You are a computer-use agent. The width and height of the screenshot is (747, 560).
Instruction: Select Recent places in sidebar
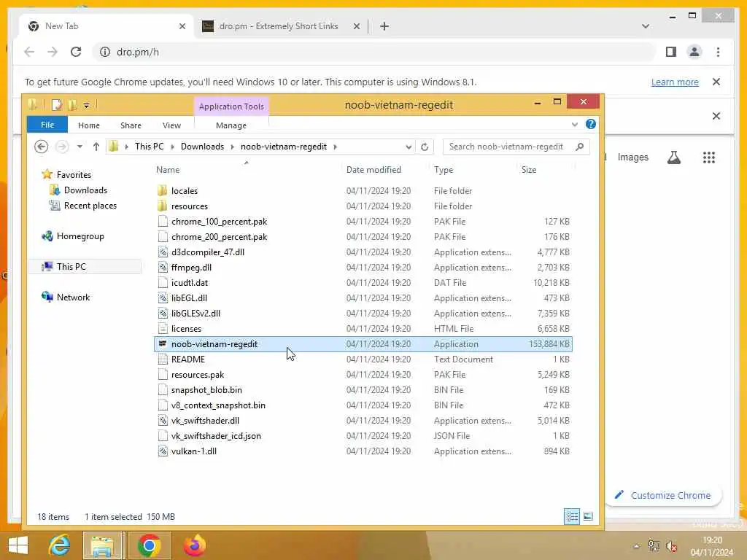[x=90, y=205]
